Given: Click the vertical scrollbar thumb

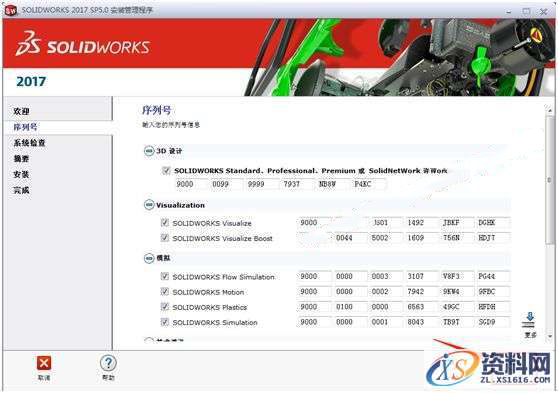Looking at the screenshot, I should pos(550,180).
